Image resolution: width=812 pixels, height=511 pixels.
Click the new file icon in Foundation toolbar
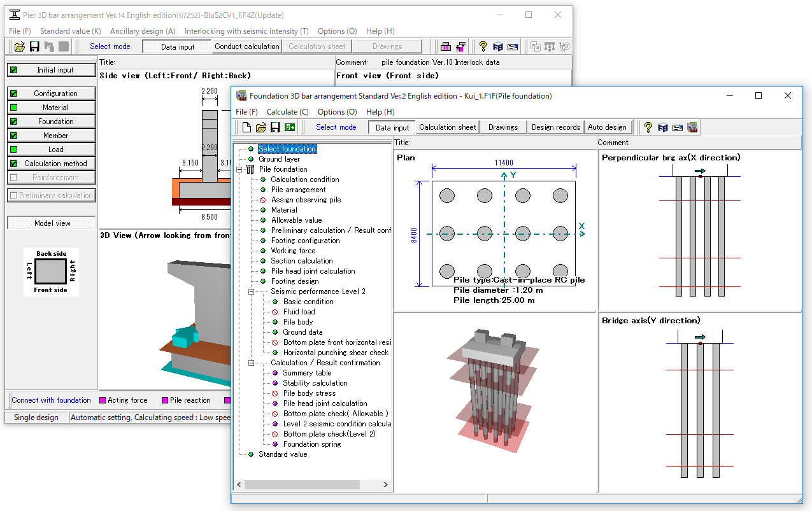246,127
